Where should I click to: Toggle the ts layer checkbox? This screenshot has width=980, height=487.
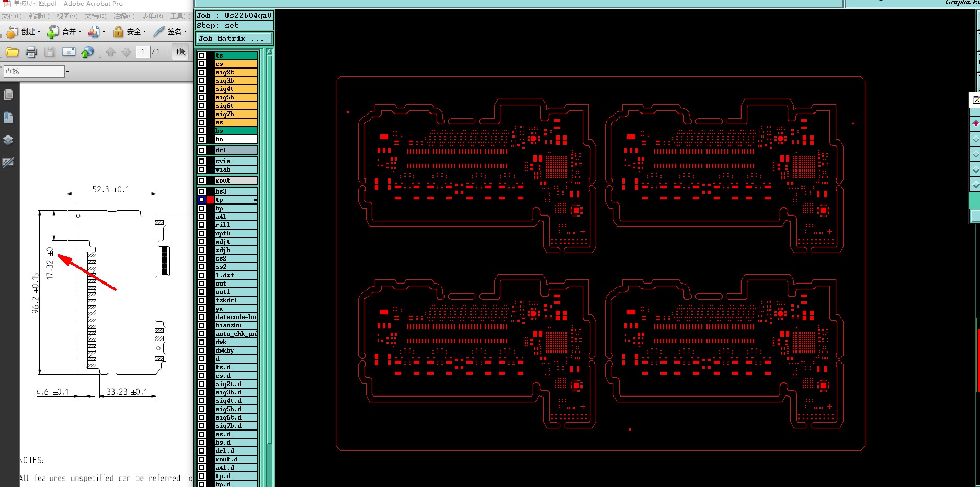[x=202, y=55]
